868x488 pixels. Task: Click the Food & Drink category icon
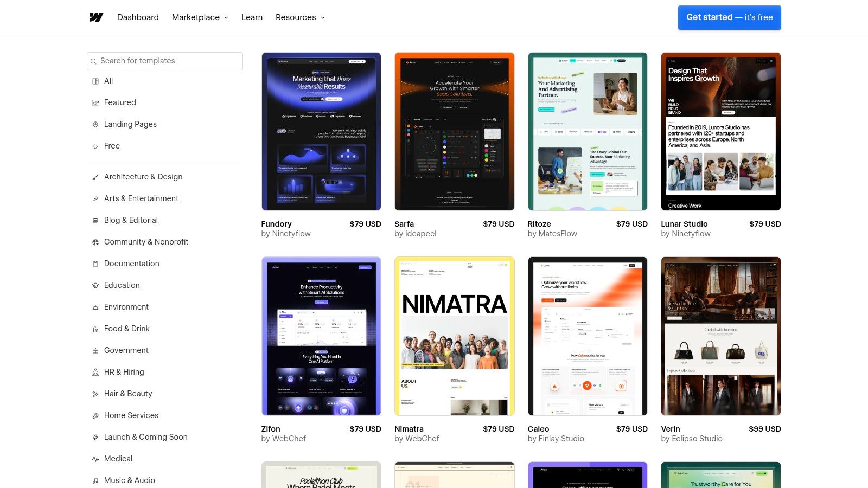[x=95, y=329]
